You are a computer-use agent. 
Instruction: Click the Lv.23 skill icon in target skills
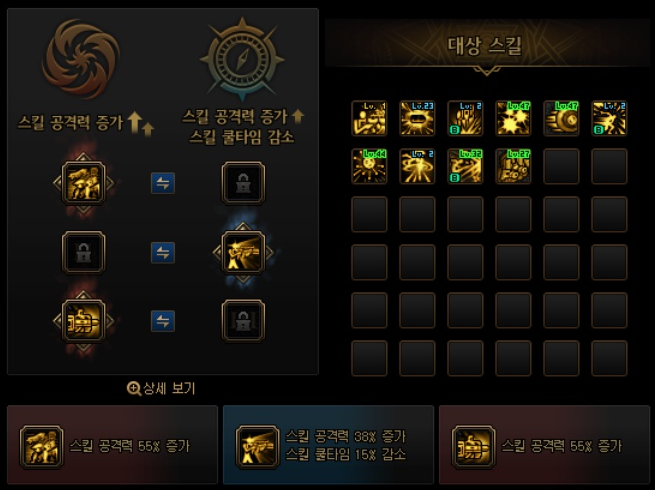(417, 119)
